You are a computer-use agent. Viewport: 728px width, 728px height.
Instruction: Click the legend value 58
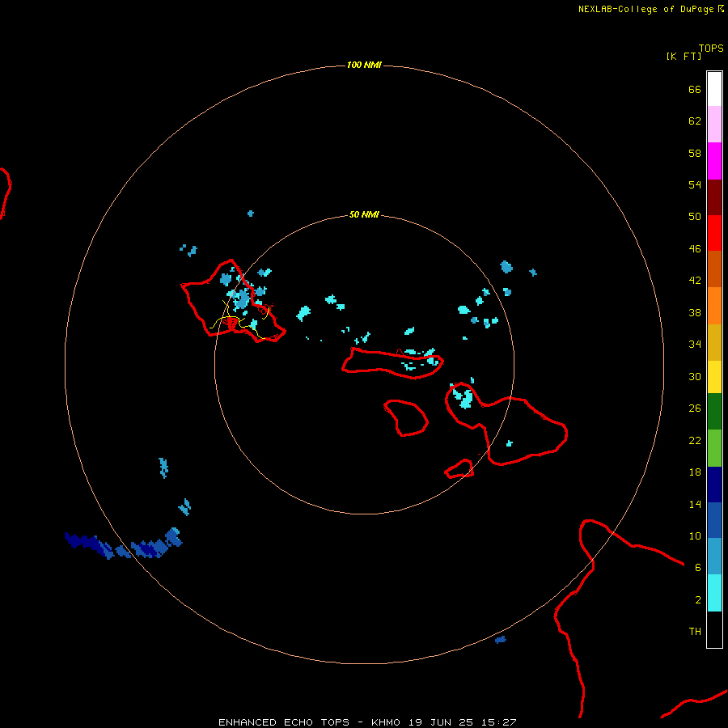(x=695, y=153)
